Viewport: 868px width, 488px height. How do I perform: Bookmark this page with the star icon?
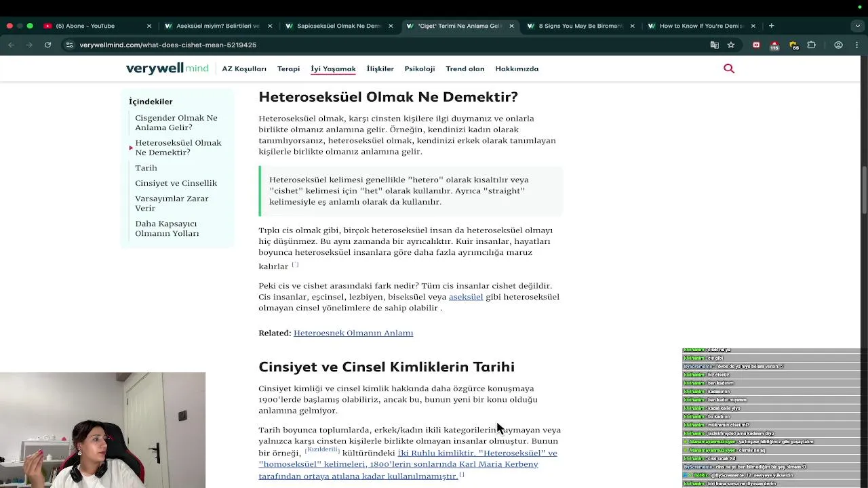731,45
